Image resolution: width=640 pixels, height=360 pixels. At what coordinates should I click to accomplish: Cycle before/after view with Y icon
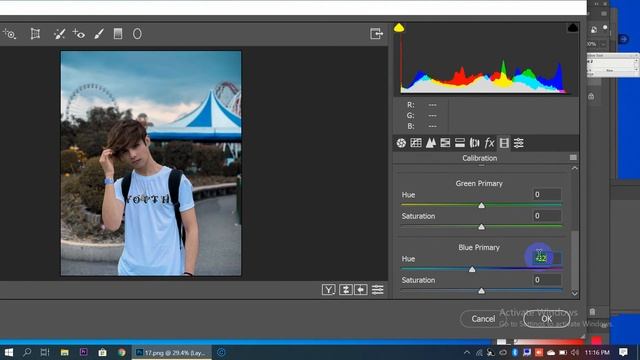[329, 290]
